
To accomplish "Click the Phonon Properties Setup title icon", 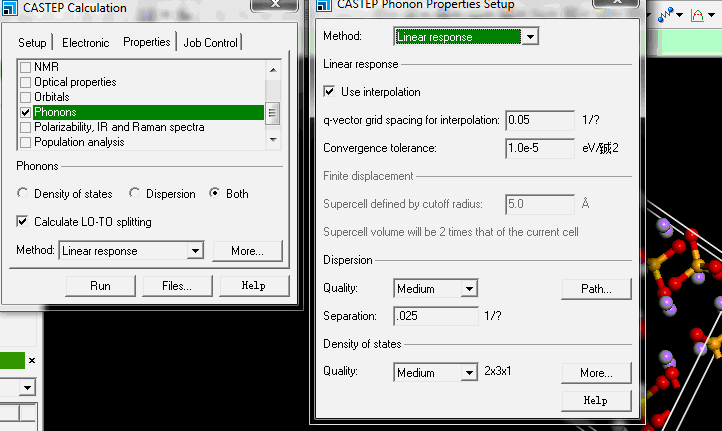I will click(324, 5).
